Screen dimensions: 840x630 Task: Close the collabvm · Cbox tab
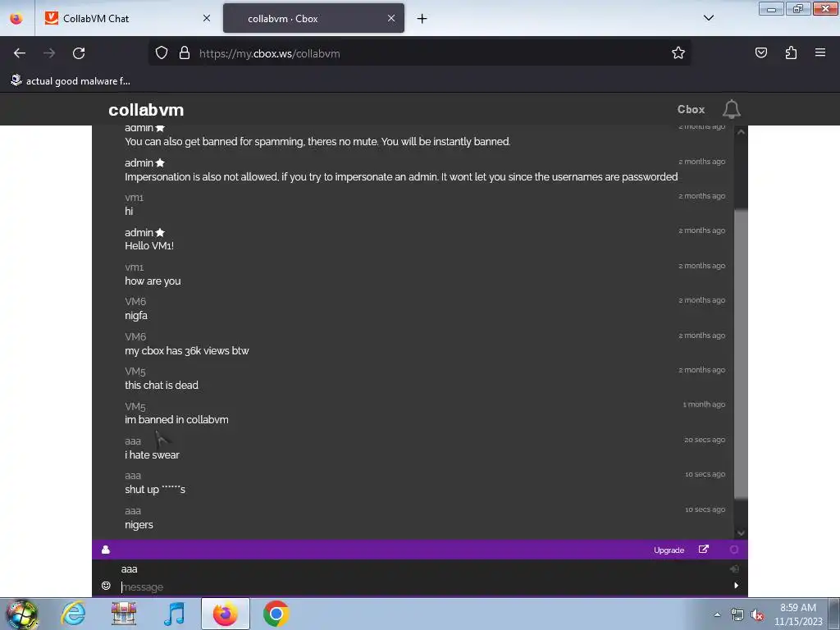(391, 18)
